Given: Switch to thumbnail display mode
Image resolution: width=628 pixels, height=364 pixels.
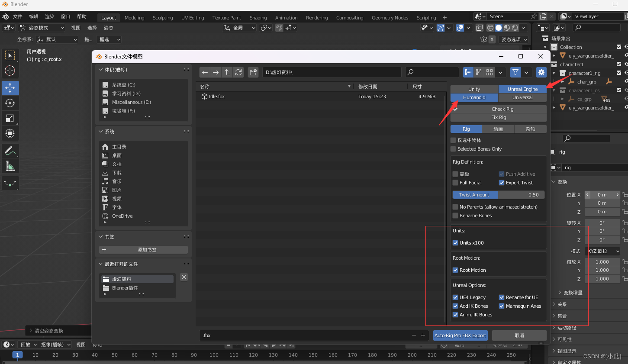Looking at the screenshot, I should [490, 72].
